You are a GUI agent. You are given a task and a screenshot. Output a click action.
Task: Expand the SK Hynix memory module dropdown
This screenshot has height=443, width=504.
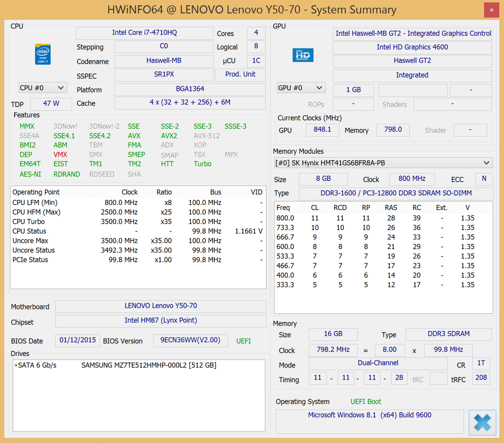click(383, 163)
